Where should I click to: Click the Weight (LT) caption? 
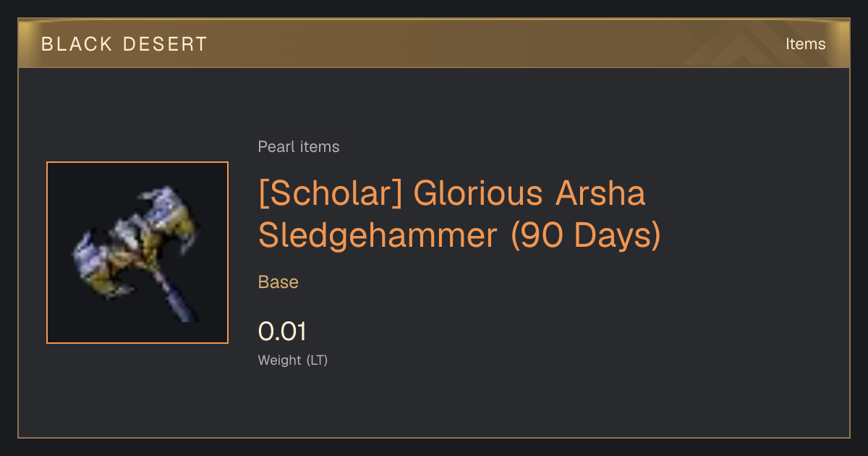293,360
